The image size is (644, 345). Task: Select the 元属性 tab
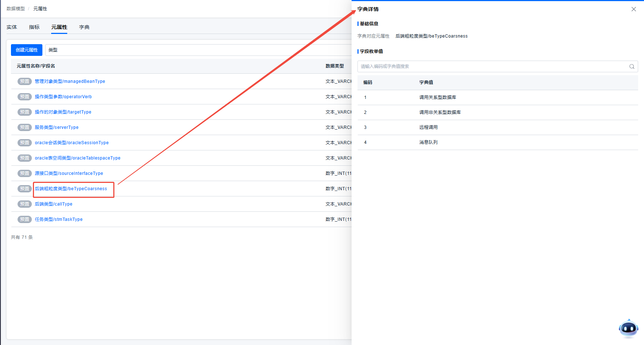[x=59, y=27]
